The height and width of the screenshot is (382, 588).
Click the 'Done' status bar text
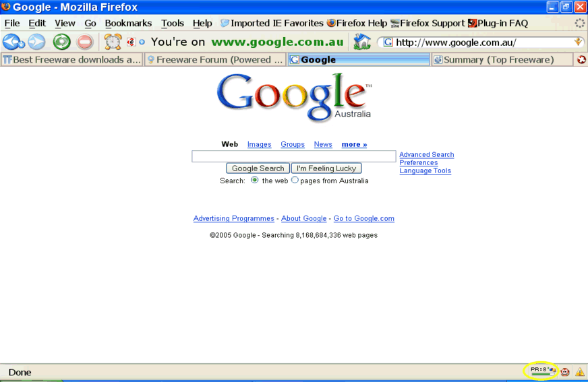tap(20, 373)
